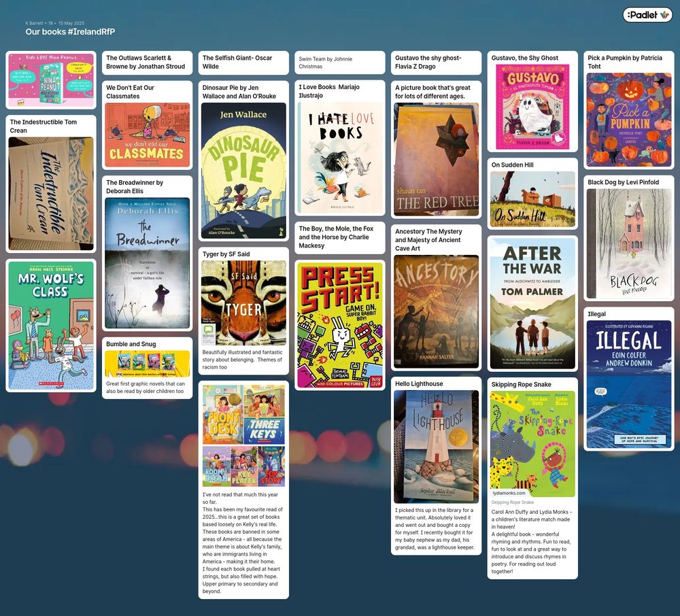The image size is (680, 616).
Task: Open The Red Tree book photo
Action: 436,159
